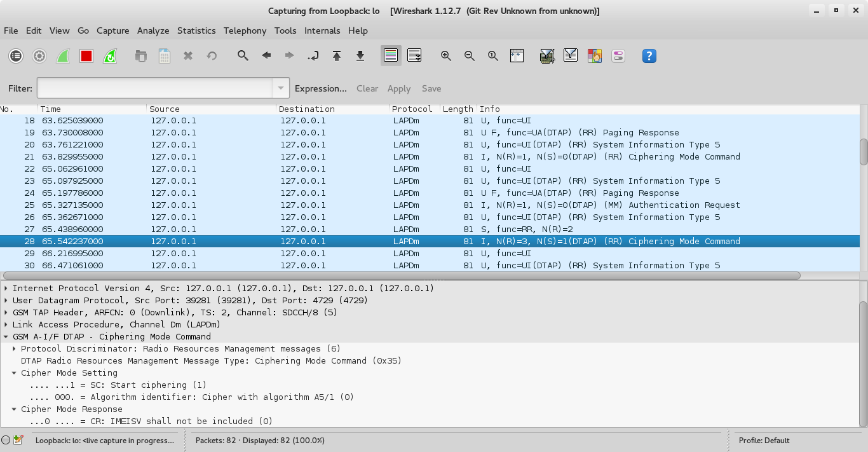The width and height of the screenshot is (868, 452).
Task: Zoom in on packet text
Action: tap(446, 56)
